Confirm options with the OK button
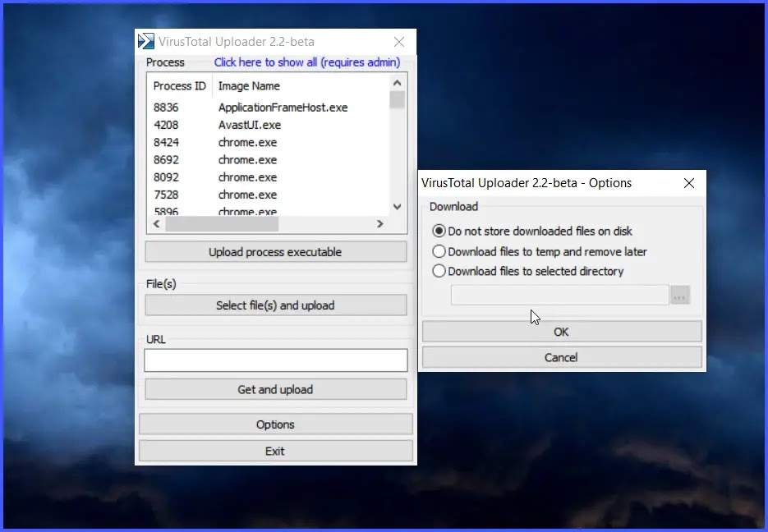 562,332
